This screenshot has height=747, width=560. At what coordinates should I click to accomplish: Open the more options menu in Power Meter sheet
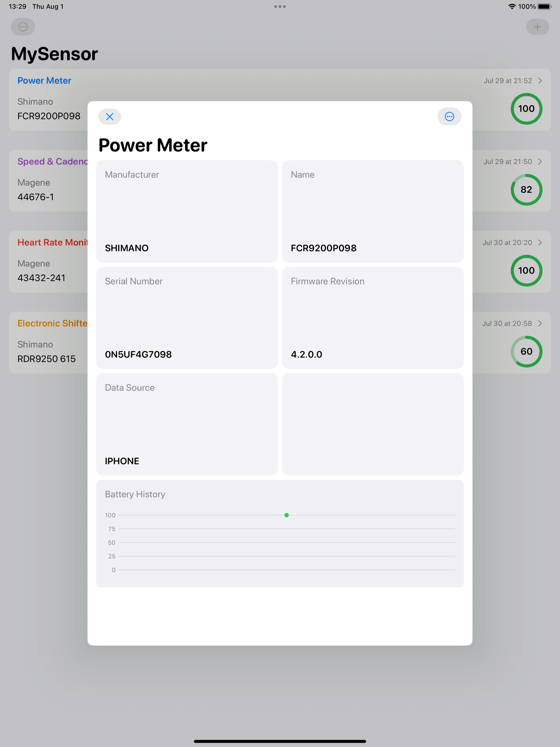click(x=449, y=116)
